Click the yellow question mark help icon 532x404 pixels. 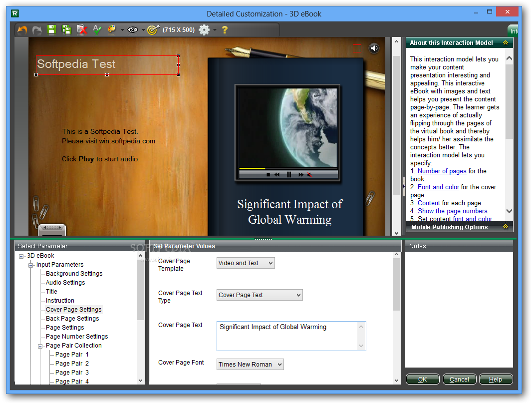pyautogui.click(x=225, y=30)
